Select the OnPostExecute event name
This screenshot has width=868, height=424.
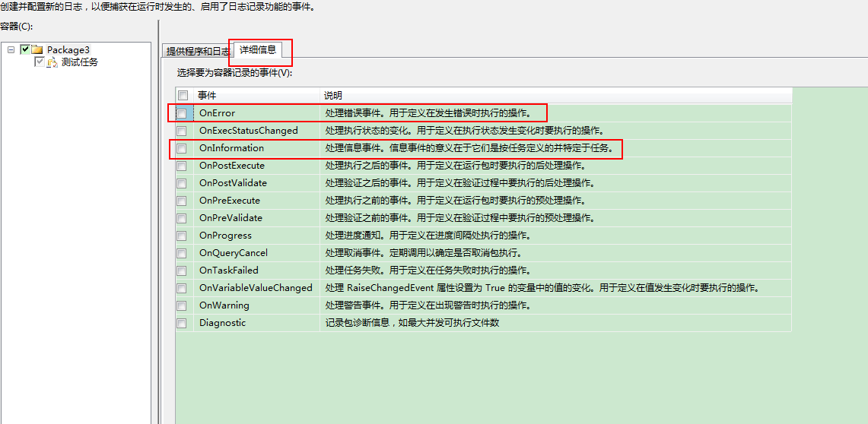point(232,166)
